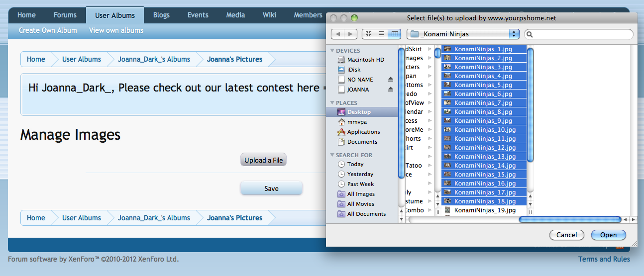
Task: Open the Wiki tab
Action: pyautogui.click(x=269, y=15)
